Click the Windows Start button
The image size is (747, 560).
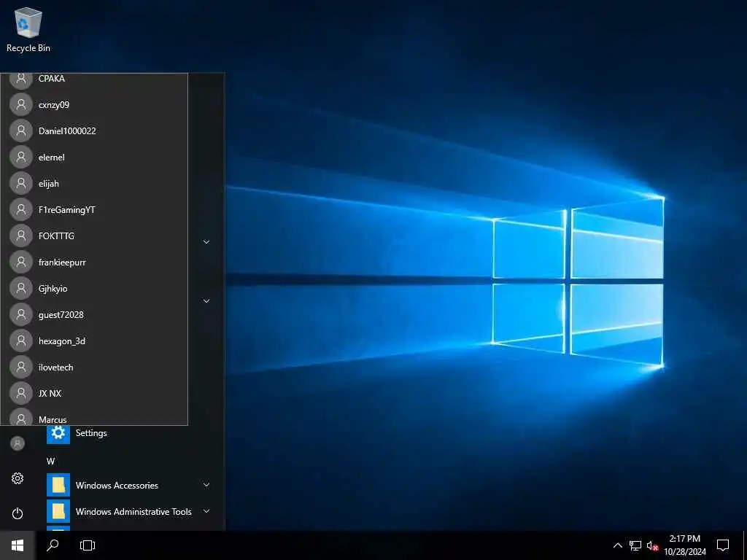[18, 545]
